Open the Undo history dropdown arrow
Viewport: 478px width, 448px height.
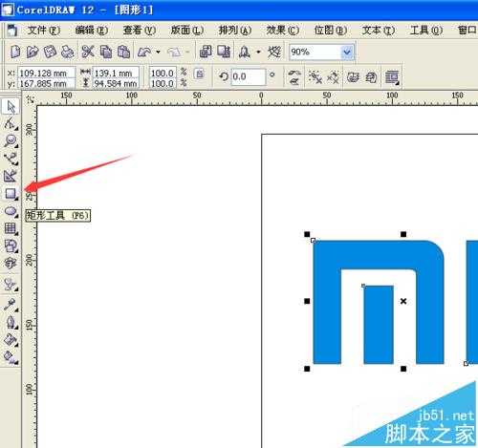(158, 52)
